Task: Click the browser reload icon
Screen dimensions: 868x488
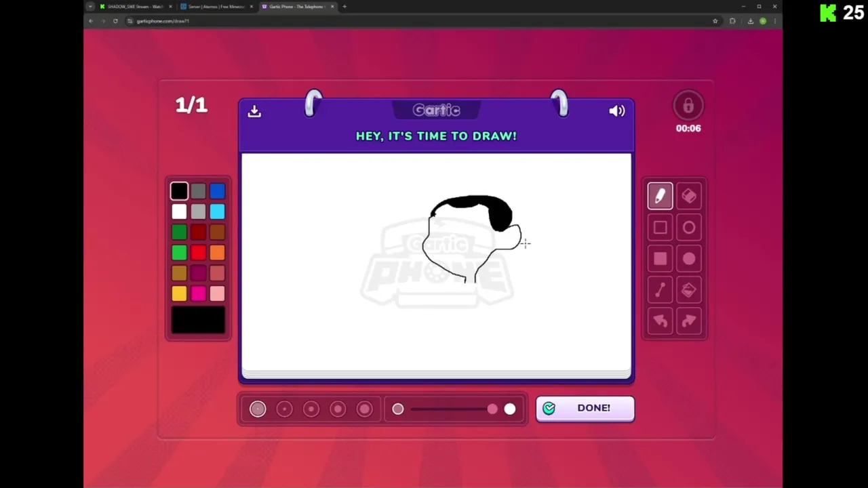Action: pos(115,21)
